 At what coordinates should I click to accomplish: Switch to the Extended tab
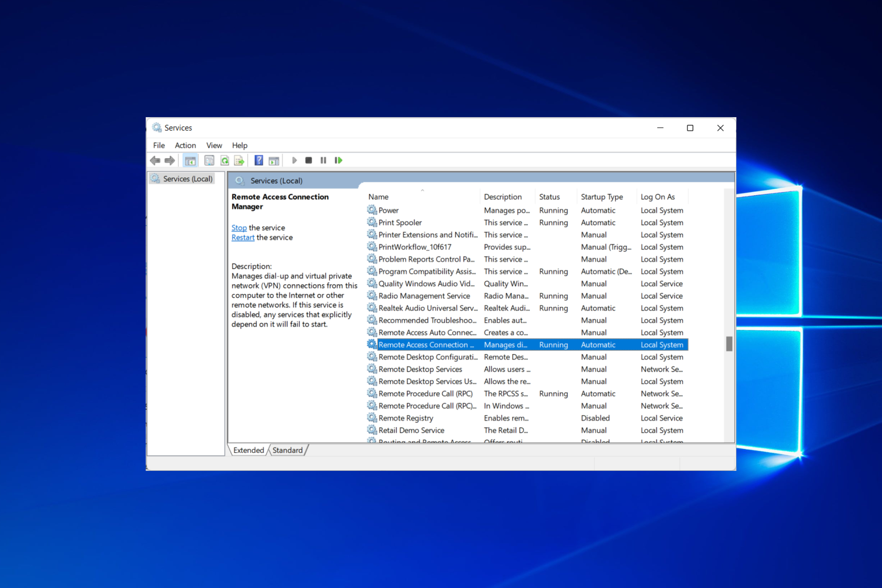click(x=249, y=450)
